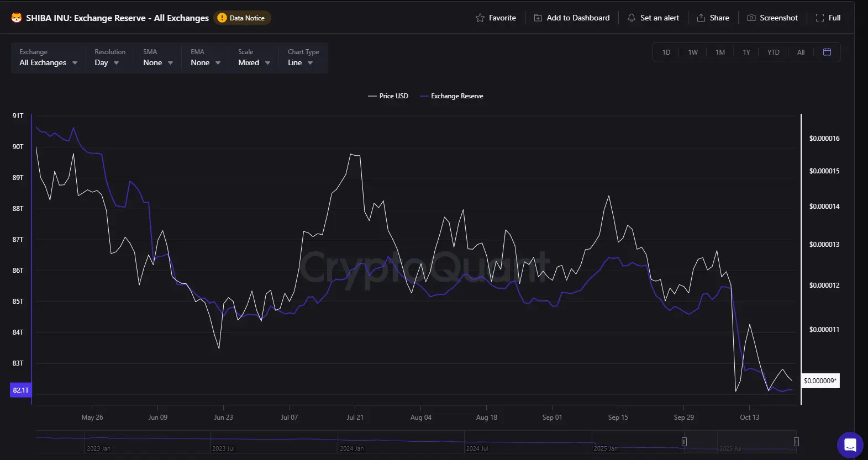Click the Favorite star icon
This screenshot has width=868, height=460.
pos(480,18)
